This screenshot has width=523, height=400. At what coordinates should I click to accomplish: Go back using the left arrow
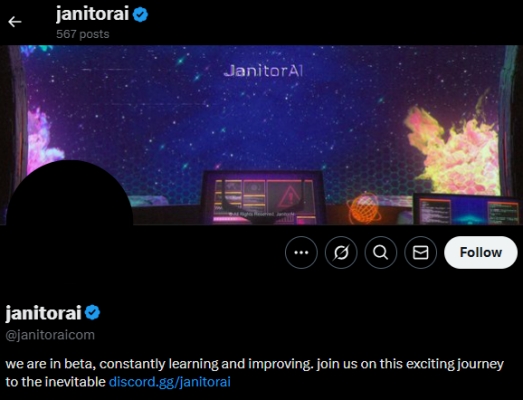15,22
